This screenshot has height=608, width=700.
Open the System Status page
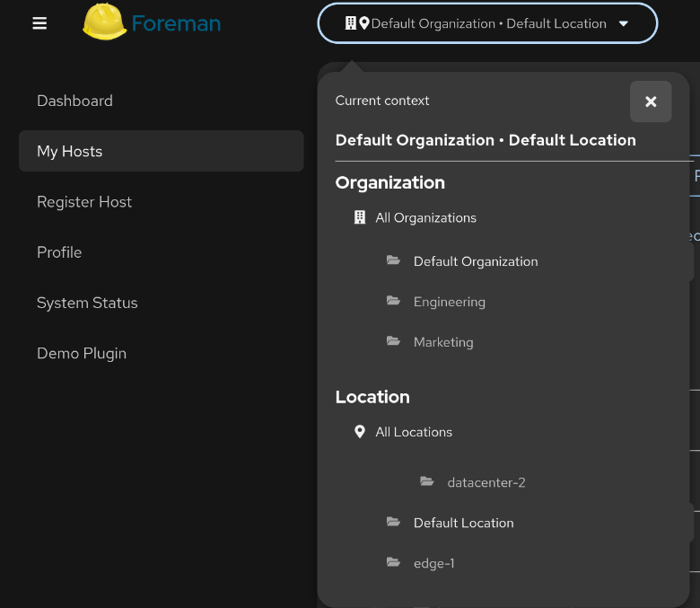(87, 303)
